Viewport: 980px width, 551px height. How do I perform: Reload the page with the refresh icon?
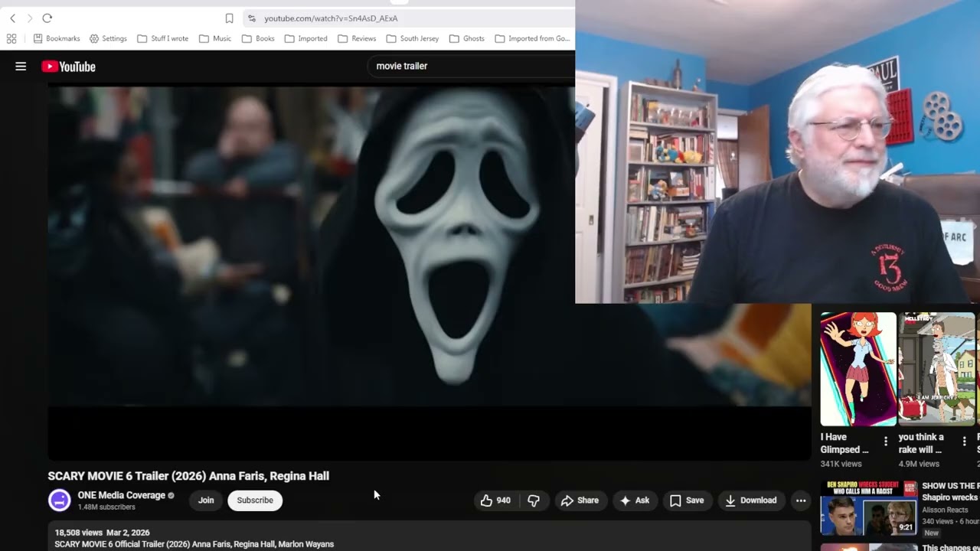pos(47,18)
